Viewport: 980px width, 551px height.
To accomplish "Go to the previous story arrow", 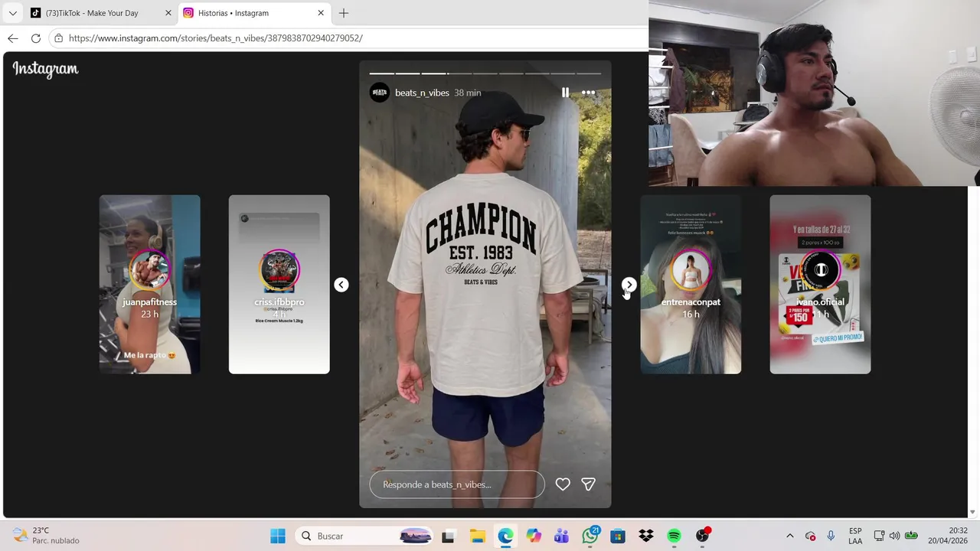I will click(341, 285).
